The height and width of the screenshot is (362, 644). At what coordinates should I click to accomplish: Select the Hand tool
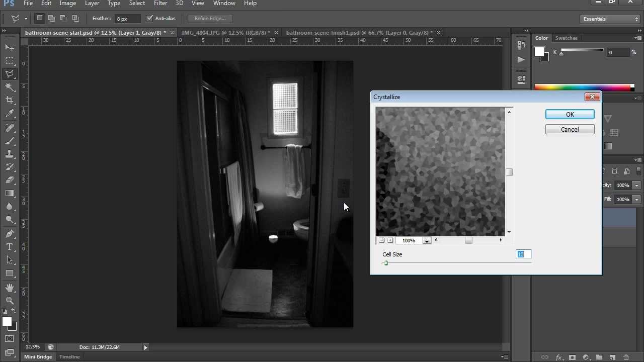(10, 288)
